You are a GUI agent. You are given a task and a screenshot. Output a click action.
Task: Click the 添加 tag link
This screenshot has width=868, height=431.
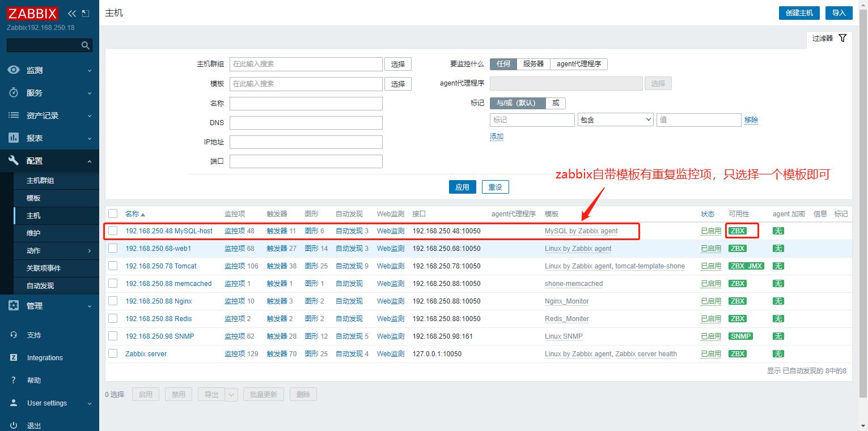(497, 136)
